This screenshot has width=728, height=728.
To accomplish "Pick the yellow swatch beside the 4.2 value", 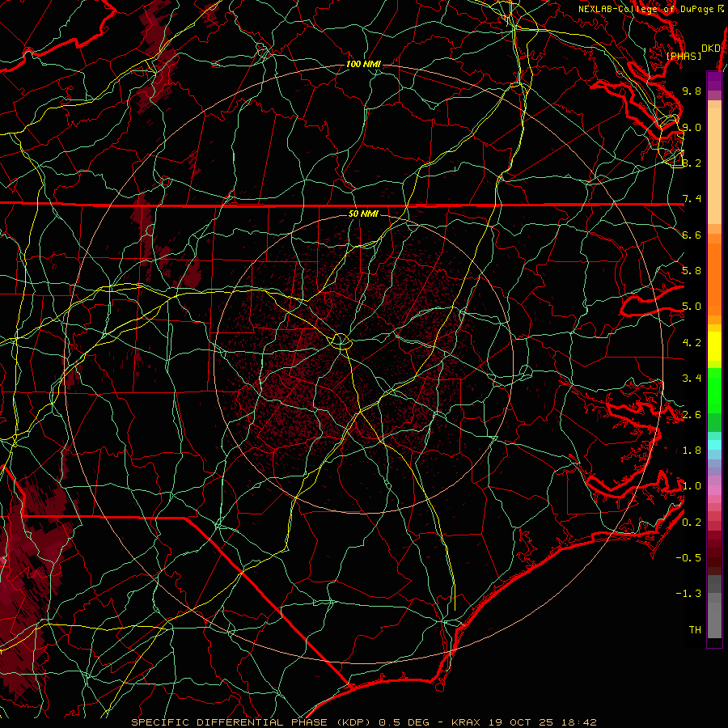I will [x=714, y=345].
